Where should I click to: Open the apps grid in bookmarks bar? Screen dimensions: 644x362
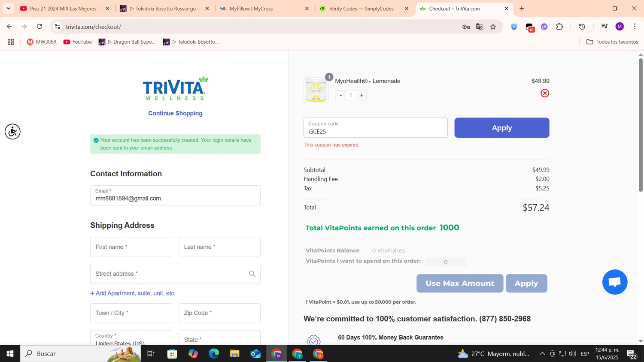tap(11, 42)
